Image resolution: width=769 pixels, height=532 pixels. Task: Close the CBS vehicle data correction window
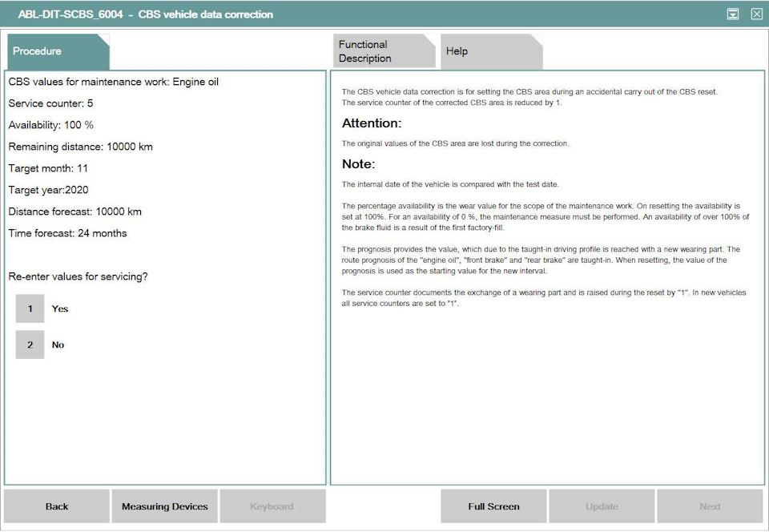tap(757, 14)
